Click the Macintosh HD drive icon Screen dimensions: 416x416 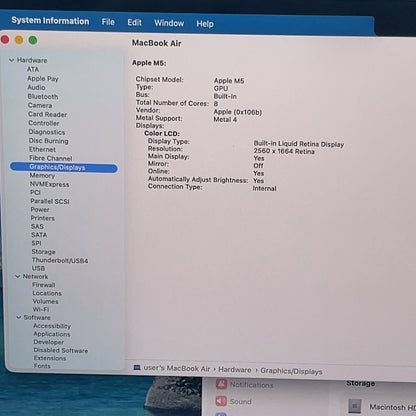(355, 406)
